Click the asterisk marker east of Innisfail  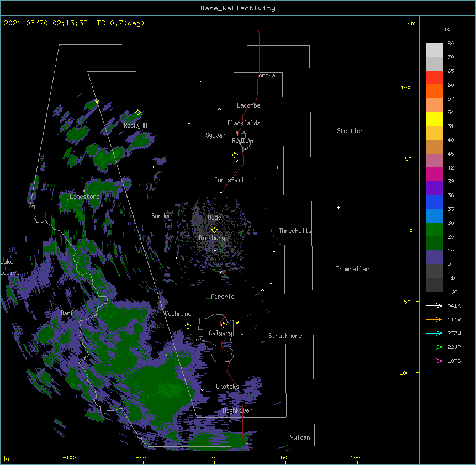[277, 167]
